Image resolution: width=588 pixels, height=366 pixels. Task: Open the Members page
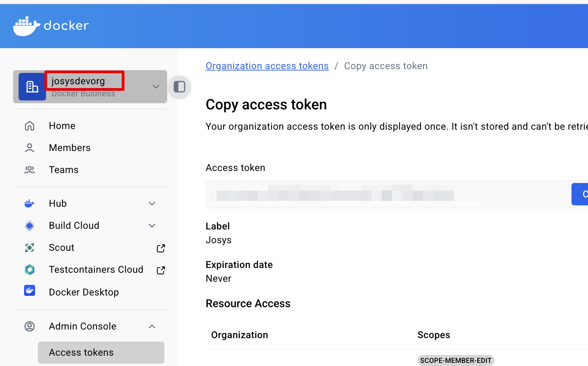point(69,148)
